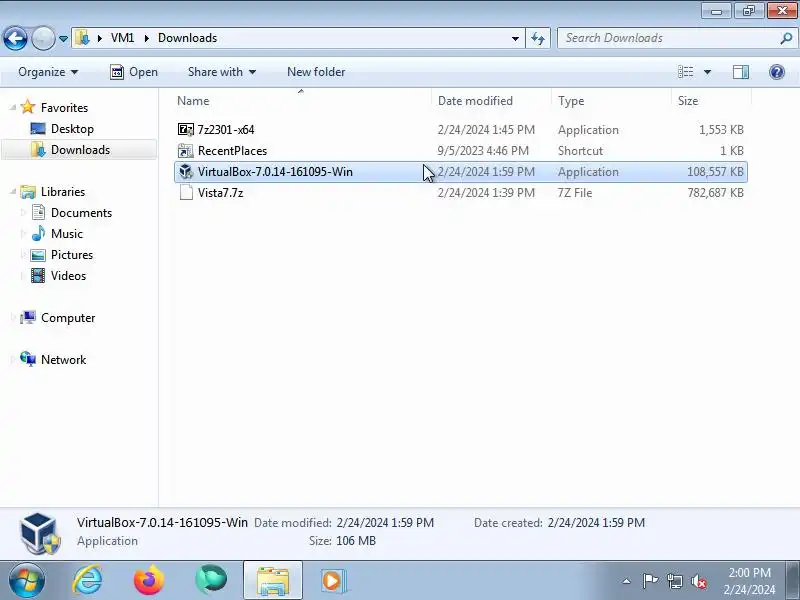This screenshot has height=600, width=800.
Task: Go back using the blue Back arrow
Action: 15,38
